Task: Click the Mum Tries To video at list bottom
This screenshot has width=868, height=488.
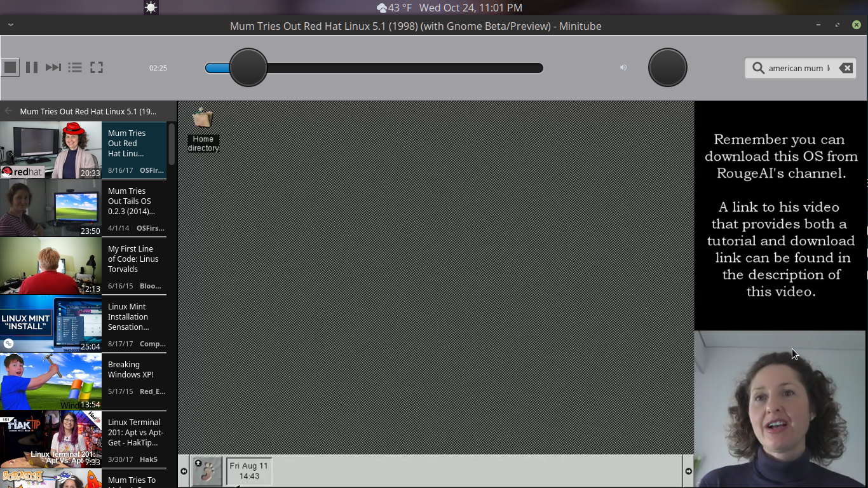Action: (x=83, y=478)
